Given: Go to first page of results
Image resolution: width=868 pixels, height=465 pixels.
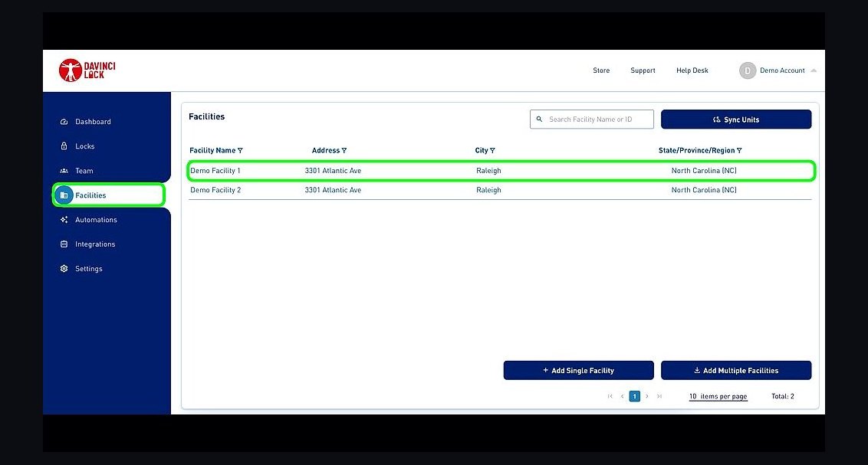Looking at the screenshot, I should click(x=610, y=397).
